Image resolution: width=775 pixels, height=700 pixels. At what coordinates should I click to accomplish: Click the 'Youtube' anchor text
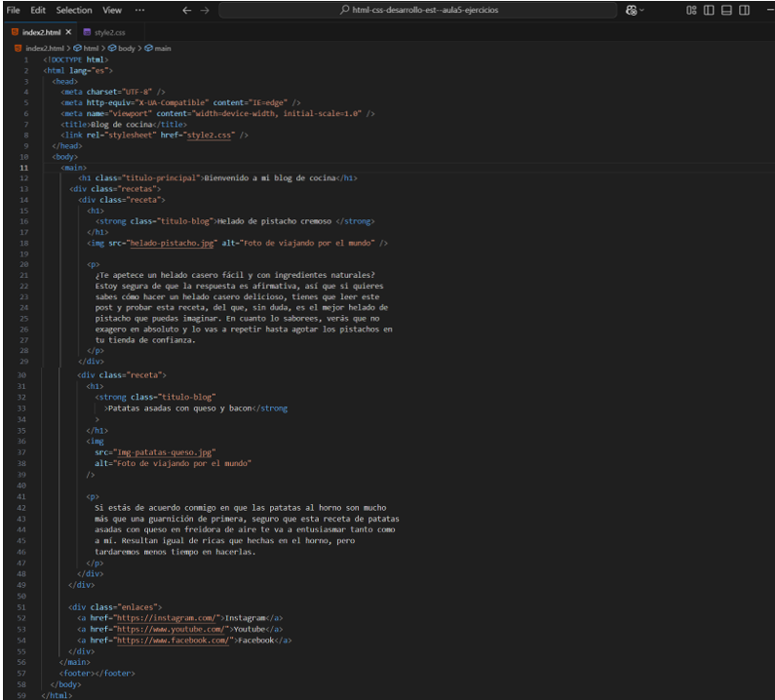coord(250,629)
